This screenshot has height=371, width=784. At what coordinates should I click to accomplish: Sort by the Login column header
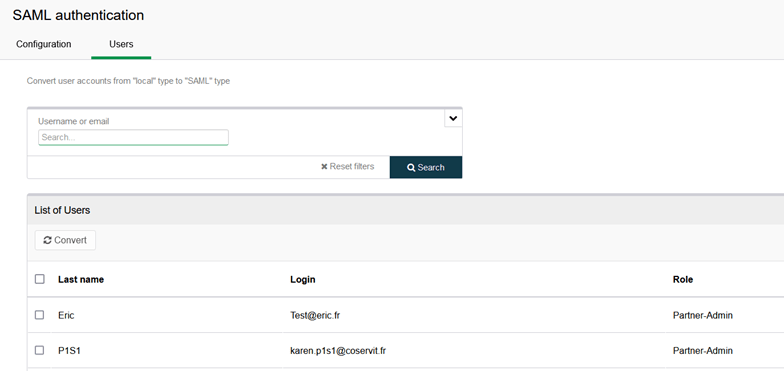[x=302, y=280]
